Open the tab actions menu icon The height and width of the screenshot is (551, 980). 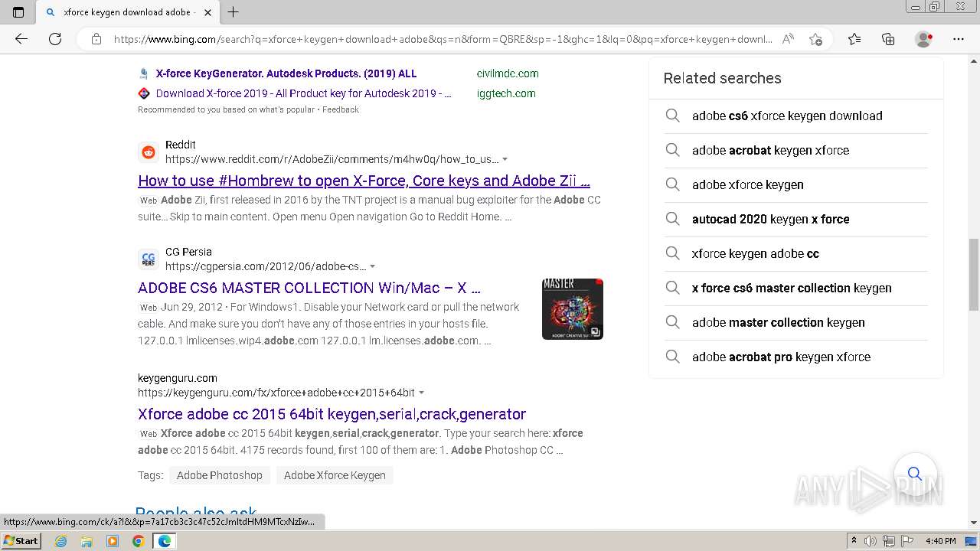[18, 12]
